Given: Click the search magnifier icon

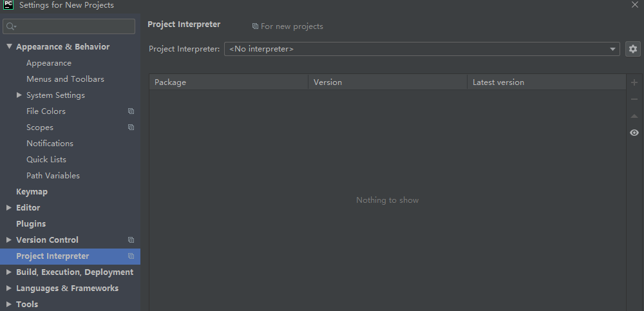Looking at the screenshot, I should (11, 26).
